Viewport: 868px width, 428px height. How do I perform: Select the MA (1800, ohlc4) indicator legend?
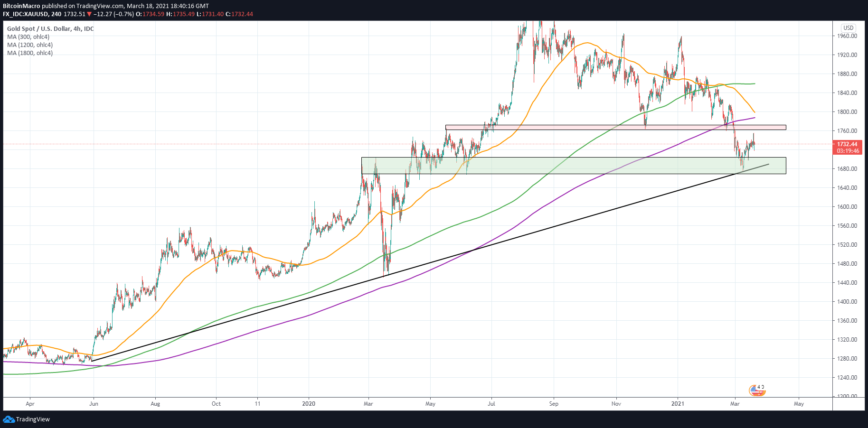pyautogui.click(x=30, y=53)
